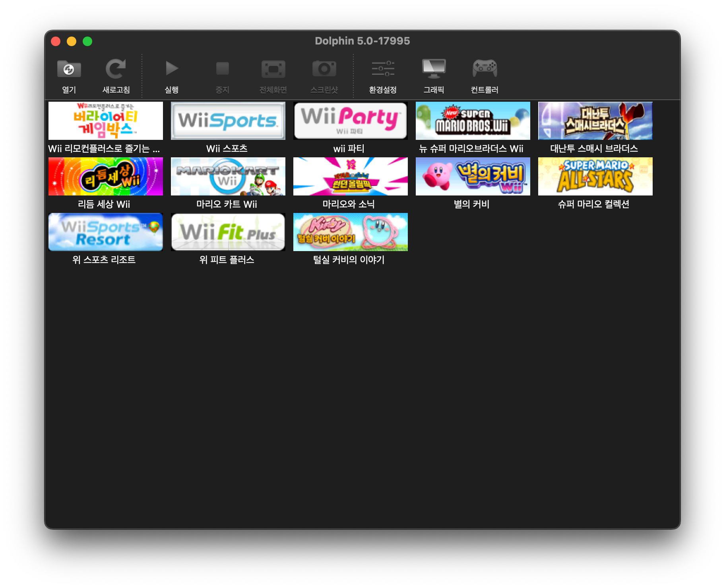
Task: Click the title '마리오 카트 Wii'
Action: (x=227, y=204)
